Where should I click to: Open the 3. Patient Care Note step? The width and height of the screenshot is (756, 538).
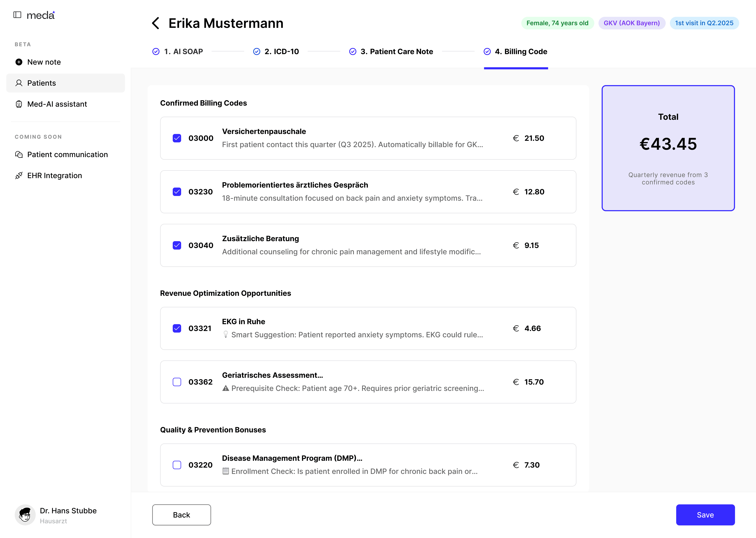click(391, 52)
